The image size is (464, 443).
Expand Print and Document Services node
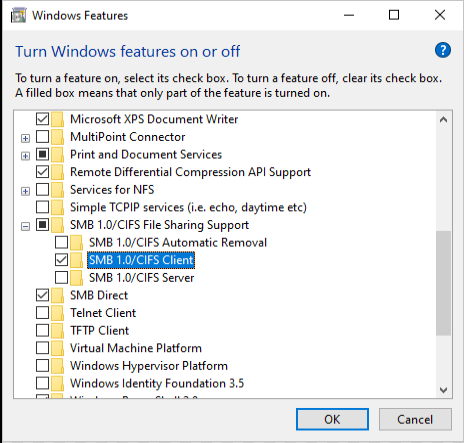pos(25,156)
